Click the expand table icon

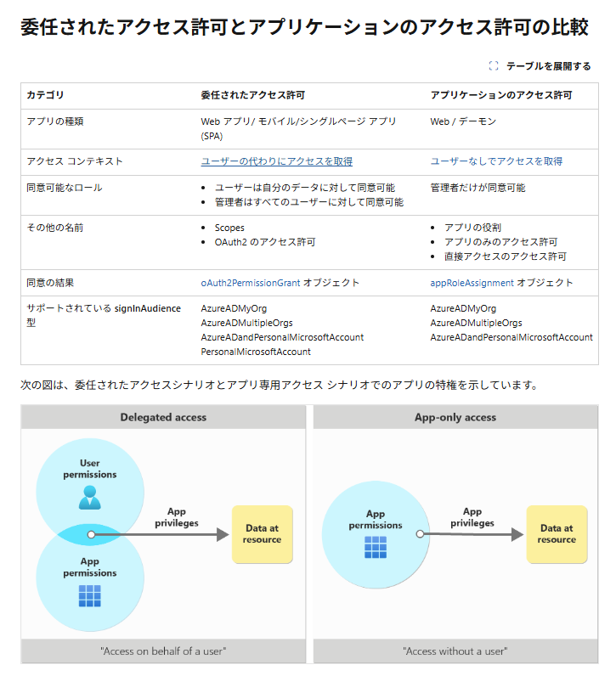coord(494,66)
